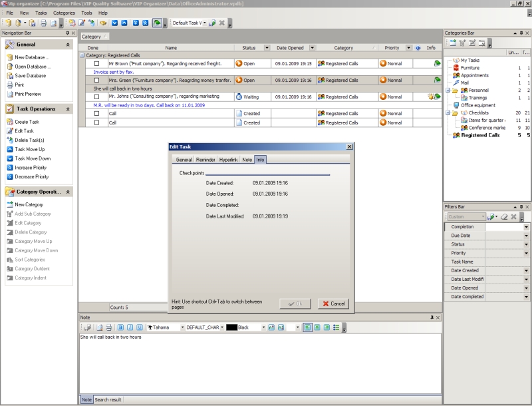The width and height of the screenshot is (532, 406).
Task: Open the Completion filter dropdown
Action: [x=527, y=227]
